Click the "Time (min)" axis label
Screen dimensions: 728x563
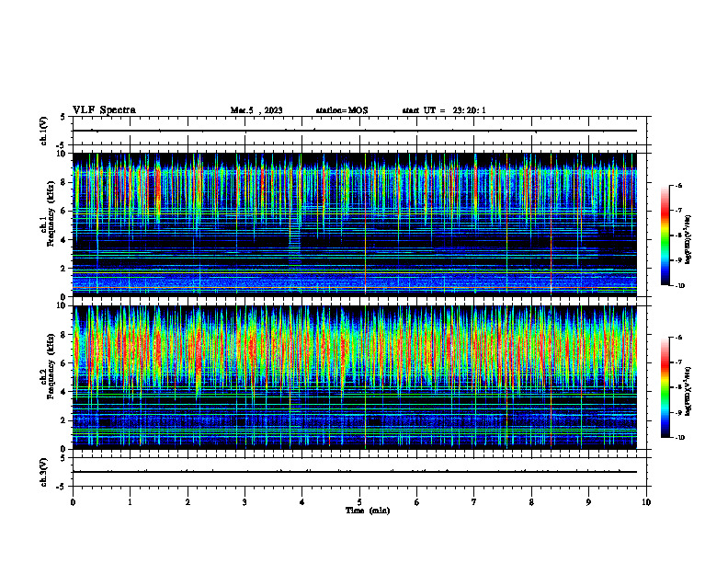[368, 511]
